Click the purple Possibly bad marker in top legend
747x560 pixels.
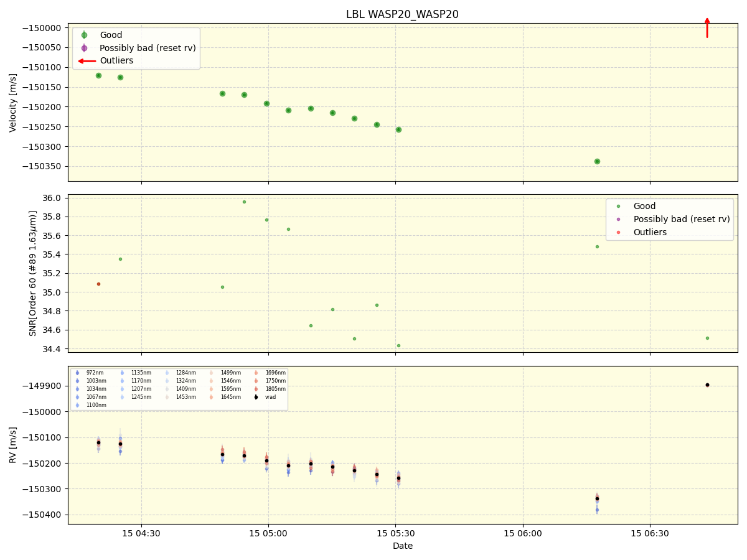pyautogui.click(x=84, y=48)
